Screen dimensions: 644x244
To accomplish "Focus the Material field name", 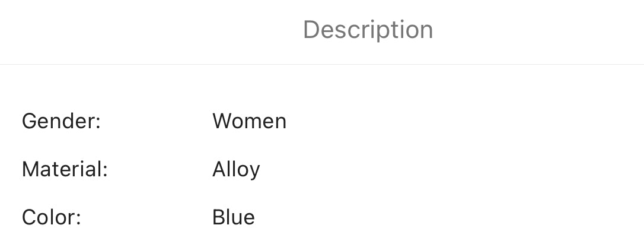I will [x=65, y=169].
